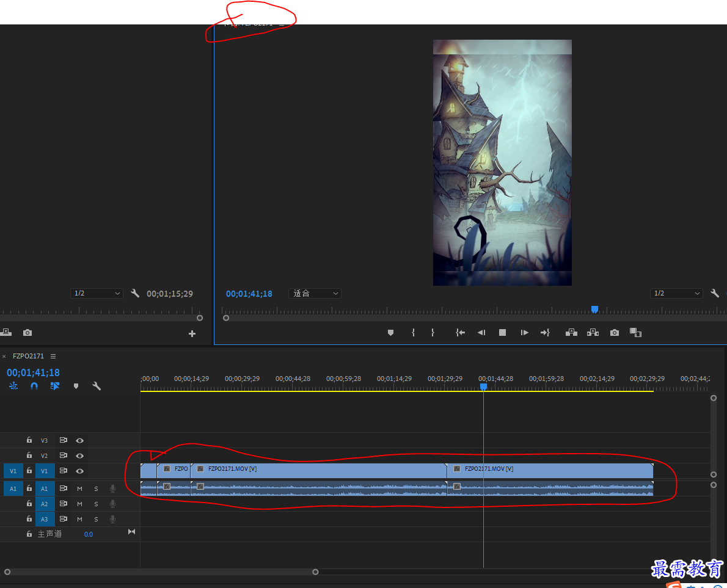Toggle Linked Selection in timeline

55,386
